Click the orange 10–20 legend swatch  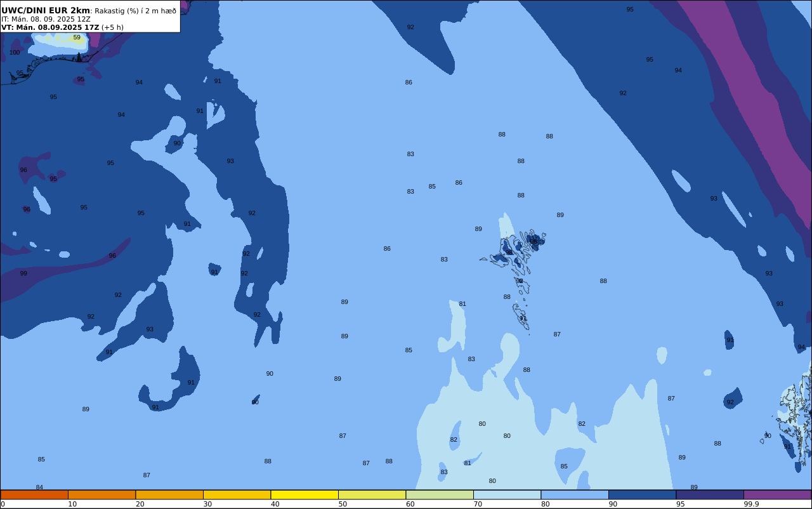coord(101,494)
